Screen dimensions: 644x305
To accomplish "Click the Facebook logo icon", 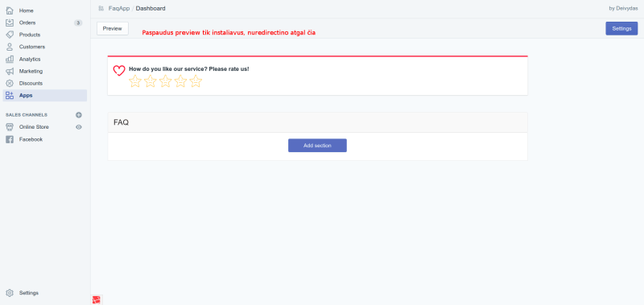I will click(x=10, y=139).
